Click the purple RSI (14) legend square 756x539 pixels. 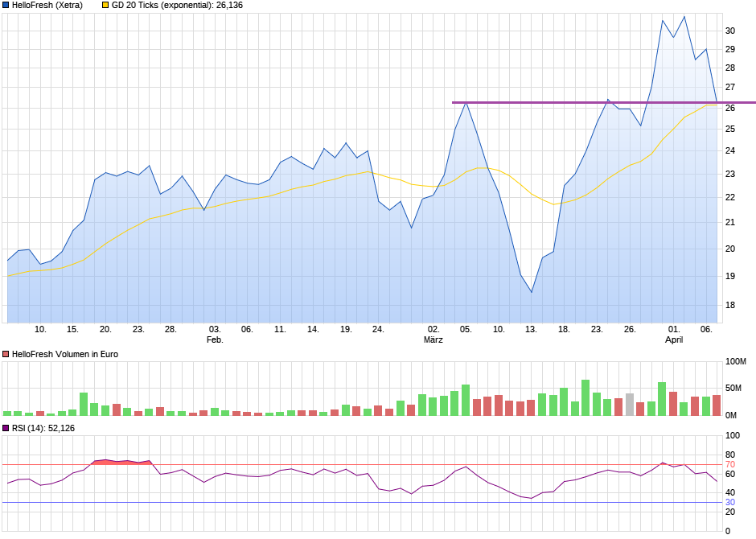pos(6,428)
